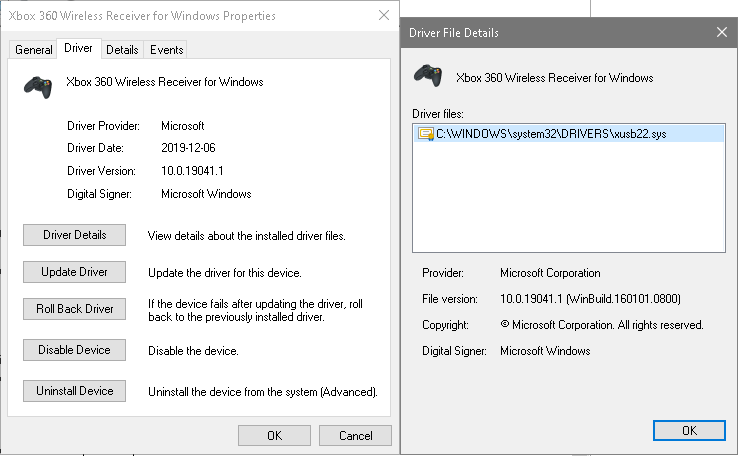This screenshot has width=738, height=456.
Task: Click the Uninstall Device button
Action: (x=74, y=391)
